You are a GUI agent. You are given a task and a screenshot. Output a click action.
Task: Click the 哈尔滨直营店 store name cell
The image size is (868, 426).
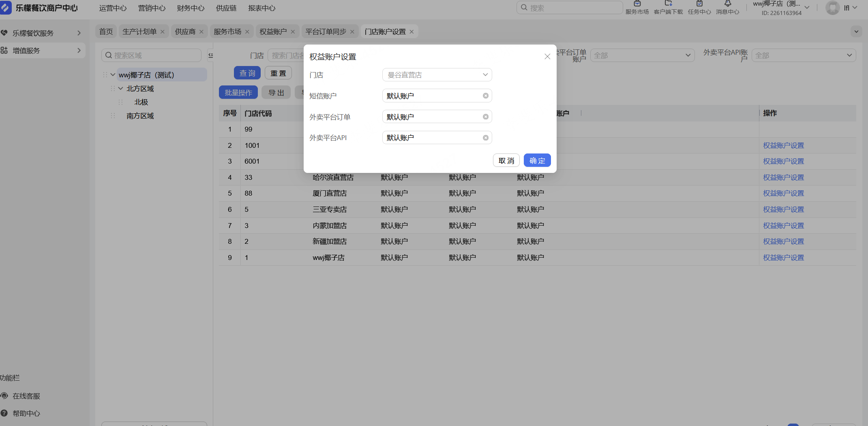click(x=333, y=177)
